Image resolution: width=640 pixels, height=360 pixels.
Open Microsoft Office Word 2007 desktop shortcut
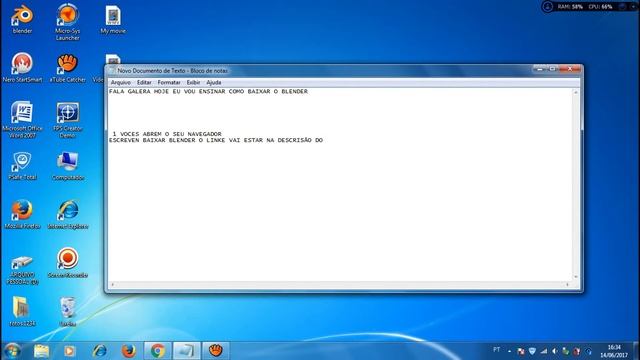coord(22,119)
